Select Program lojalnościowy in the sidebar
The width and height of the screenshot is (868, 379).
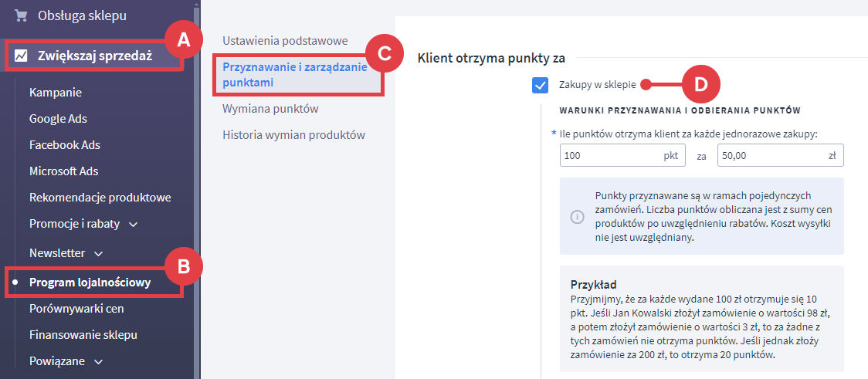point(90,283)
